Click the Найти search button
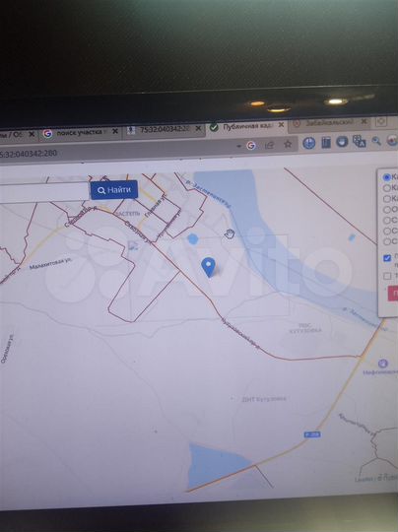Viewport: 398px width, 532px height. pyautogui.click(x=114, y=190)
